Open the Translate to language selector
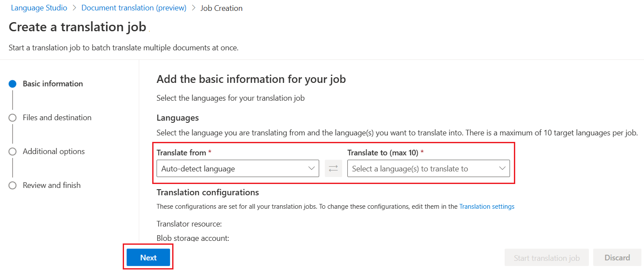The height and width of the screenshot is (276, 644). coord(429,168)
